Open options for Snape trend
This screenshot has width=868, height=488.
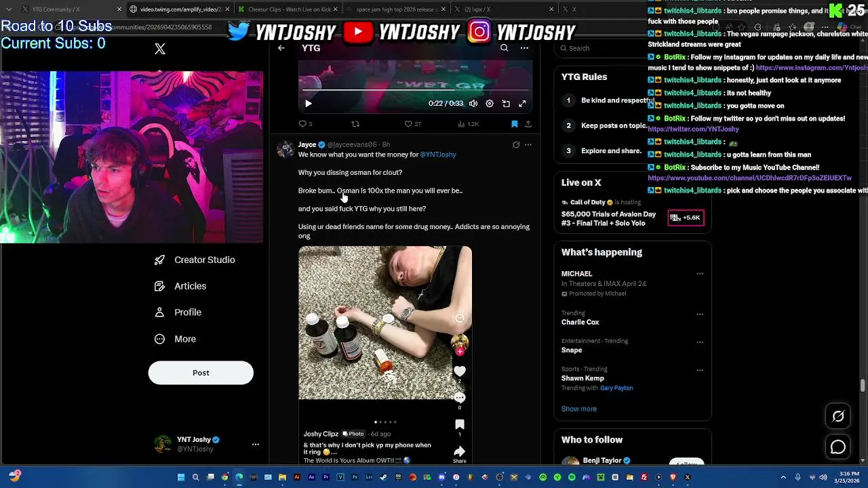point(700,342)
